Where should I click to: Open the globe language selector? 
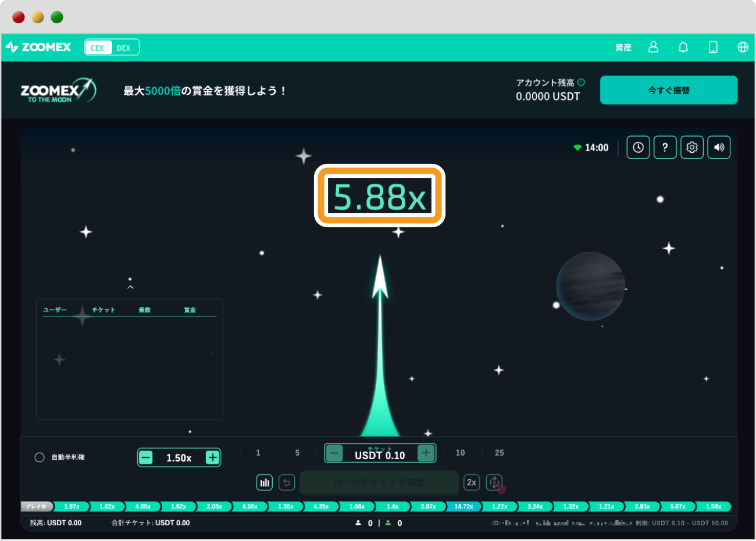point(743,47)
